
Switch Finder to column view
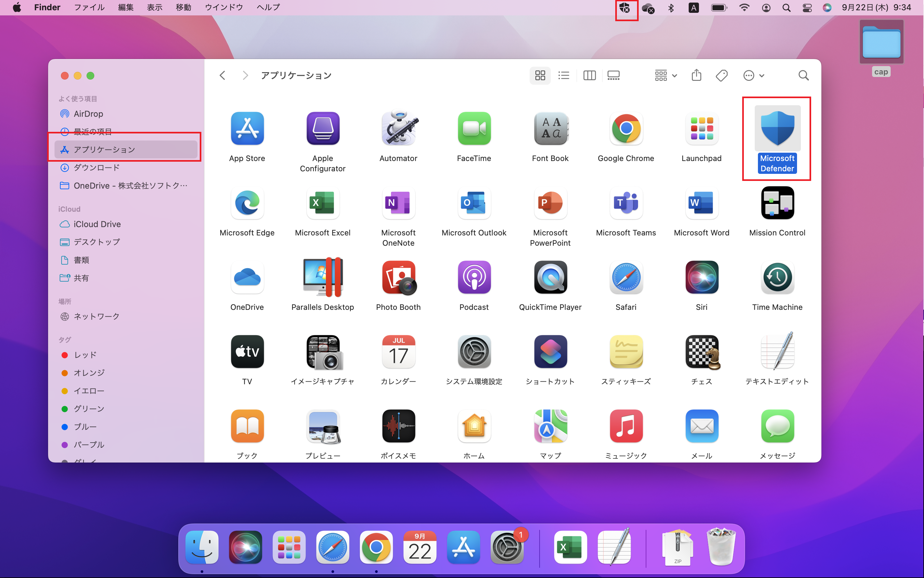pos(589,75)
